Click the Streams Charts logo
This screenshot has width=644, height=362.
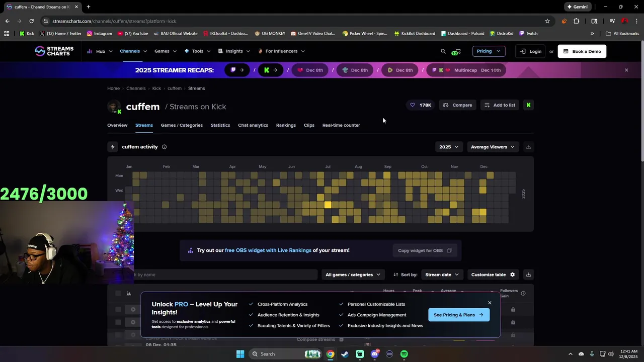point(54,51)
